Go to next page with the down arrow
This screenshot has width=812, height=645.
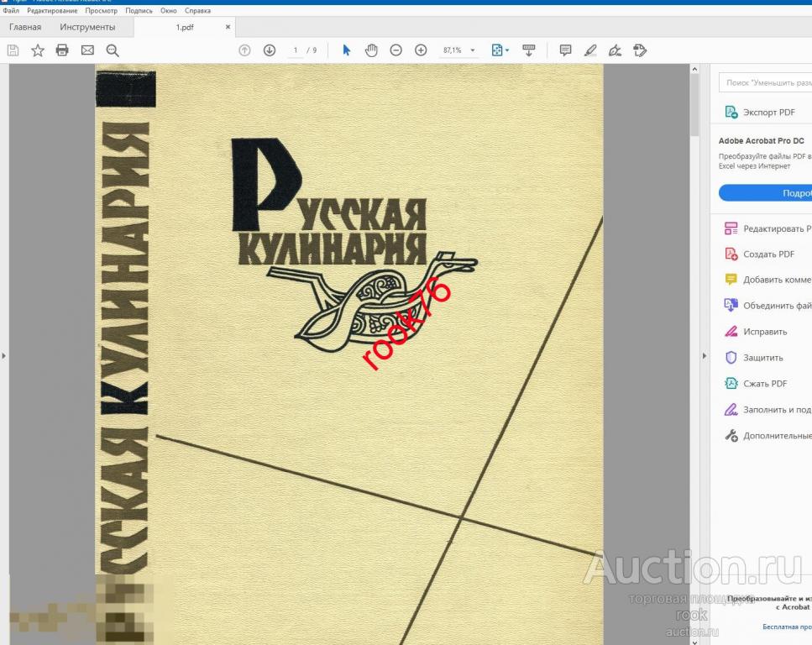coord(270,50)
